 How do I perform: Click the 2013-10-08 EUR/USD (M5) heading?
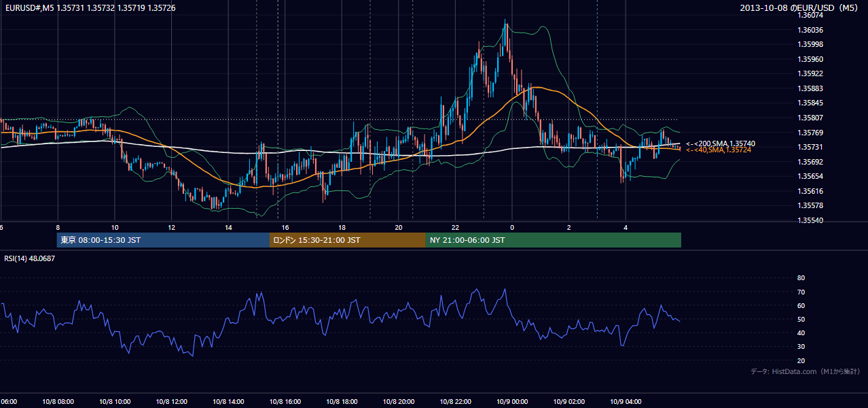point(800,7)
